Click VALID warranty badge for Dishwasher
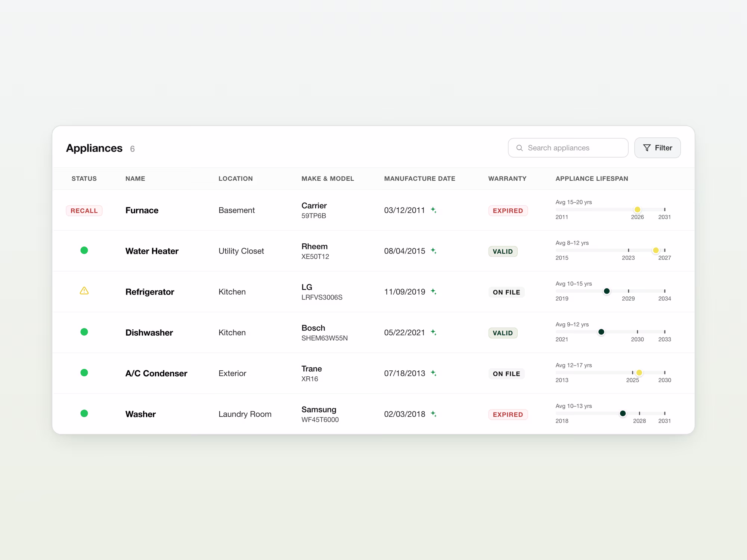Screen dimensions: 747x560 [x=503, y=333]
